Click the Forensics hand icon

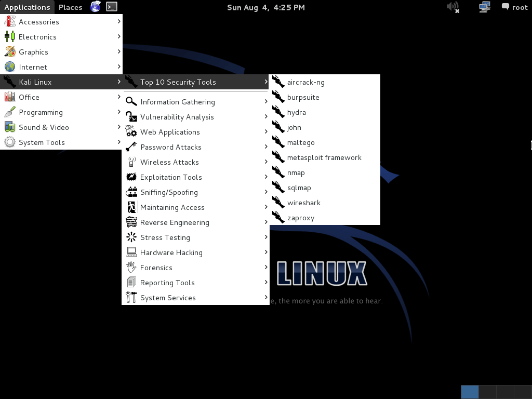click(131, 267)
